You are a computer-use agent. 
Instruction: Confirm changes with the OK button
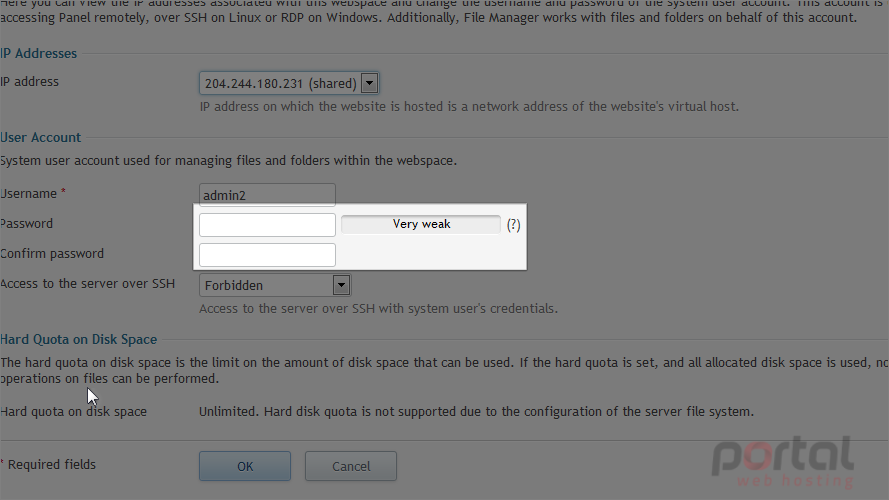click(x=245, y=466)
